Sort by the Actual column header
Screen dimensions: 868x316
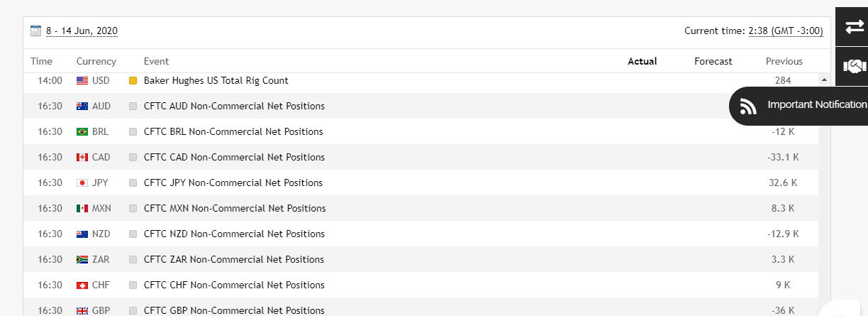[642, 61]
